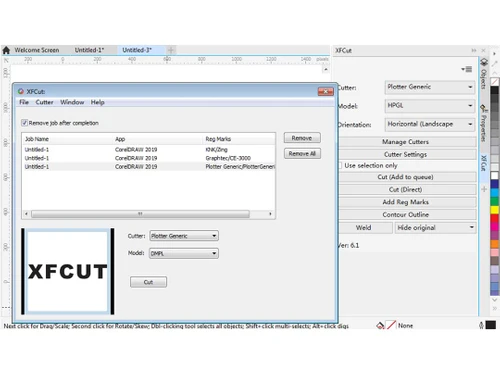Click Contour Outline button
The image size is (500, 375).
407,214
